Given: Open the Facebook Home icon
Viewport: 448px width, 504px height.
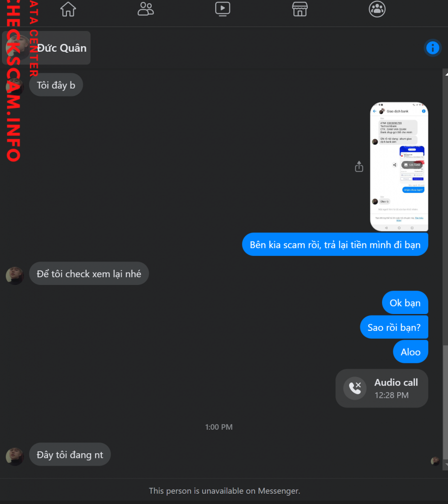Looking at the screenshot, I should (68, 9).
